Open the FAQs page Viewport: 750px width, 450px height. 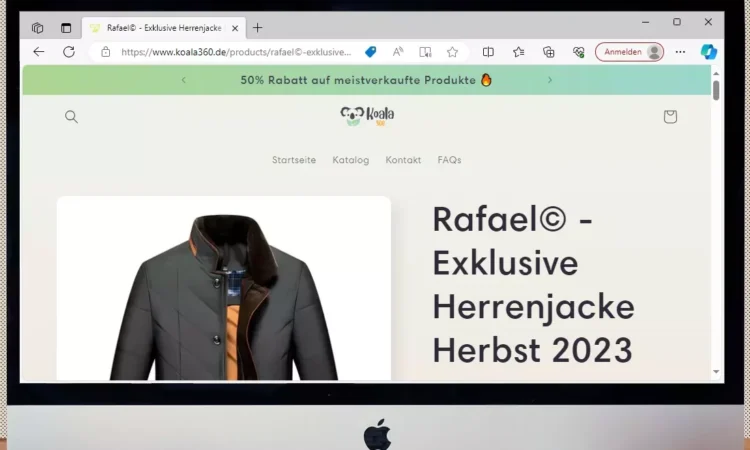[449, 160]
